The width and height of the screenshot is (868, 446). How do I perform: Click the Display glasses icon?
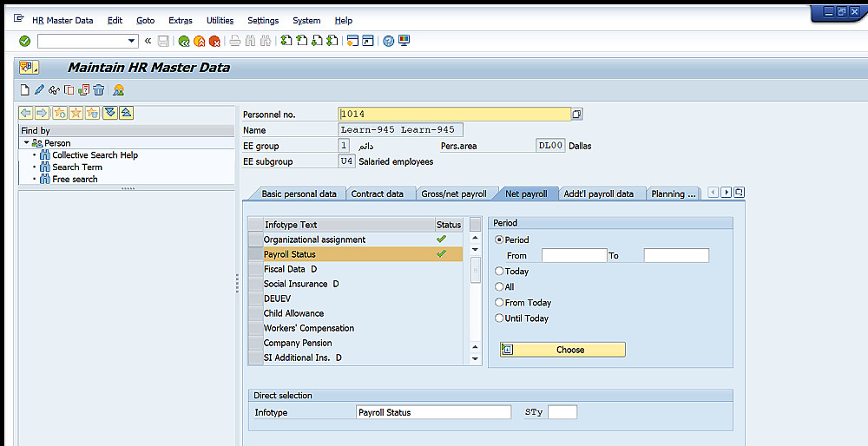[x=54, y=89]
